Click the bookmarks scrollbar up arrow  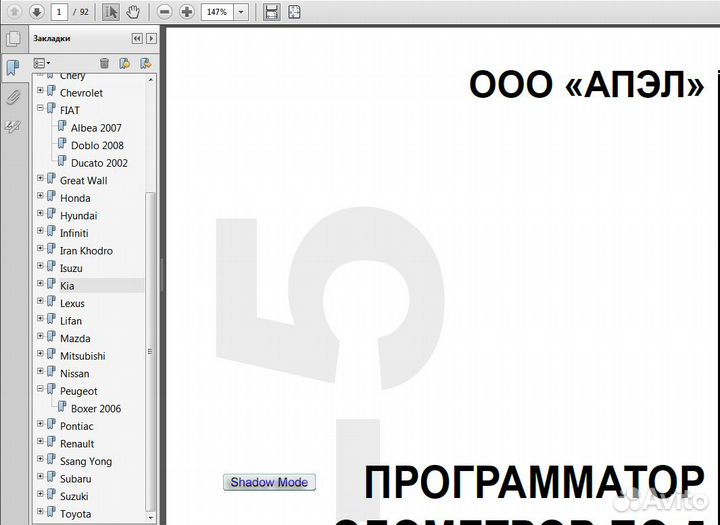tap(151, 79)
